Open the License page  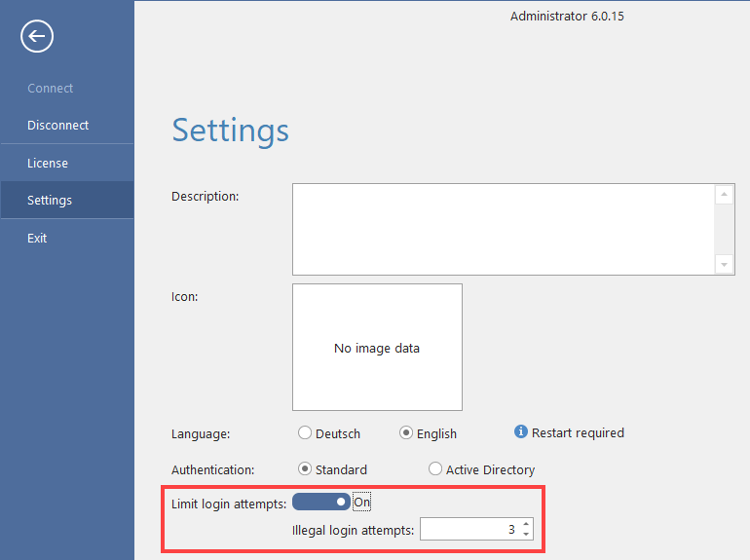click(x=48, y=163)
